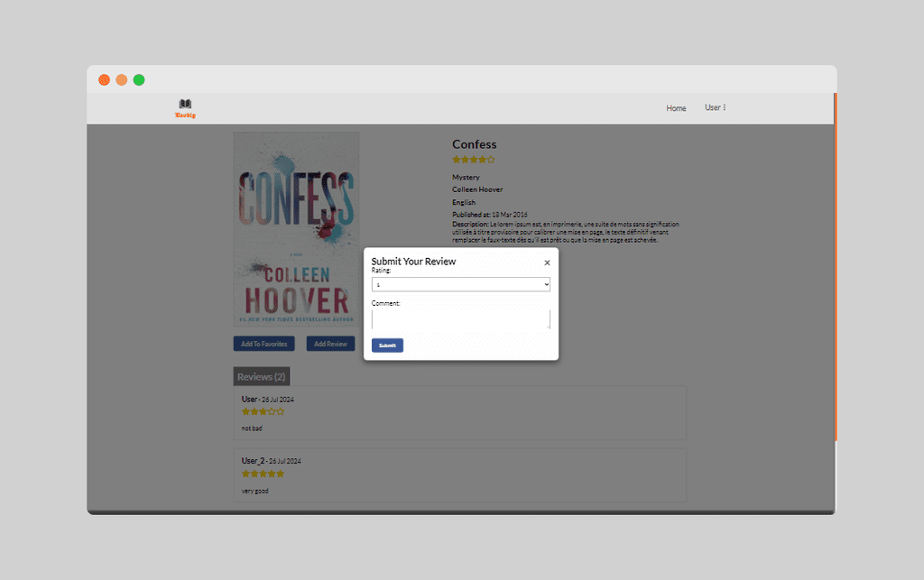This screenshot has height=580, width=924.
Task: Click the reviewer name "User_2"
Action: pyautogui.click(x=253, y=460)
